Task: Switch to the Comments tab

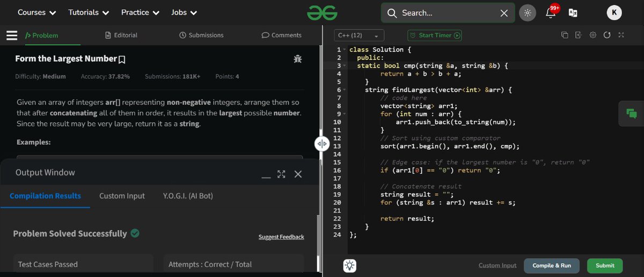Action: [281, 35]
